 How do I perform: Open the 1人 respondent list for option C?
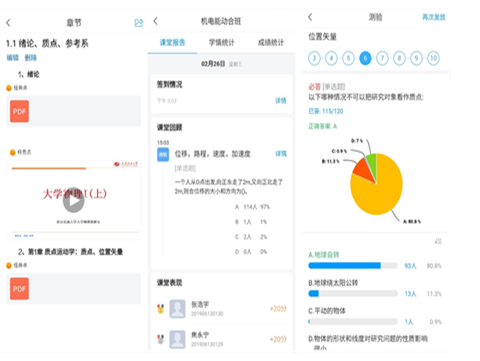[409, 322]
